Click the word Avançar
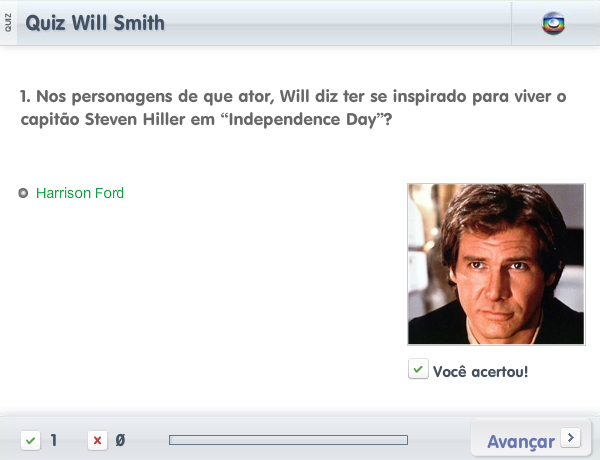600x460 pixels. pyautogui.click(x=521, y=442)
